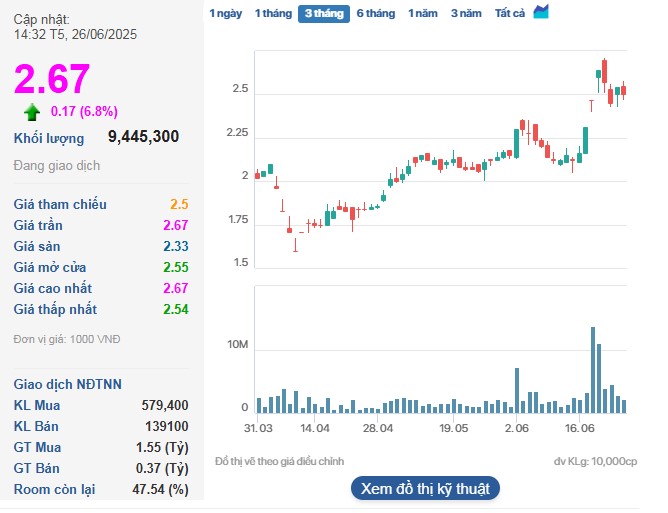Select the highlighted 3 tháng tab
The height and width of the screenshot is (513, 668).
tap(323, 13)
